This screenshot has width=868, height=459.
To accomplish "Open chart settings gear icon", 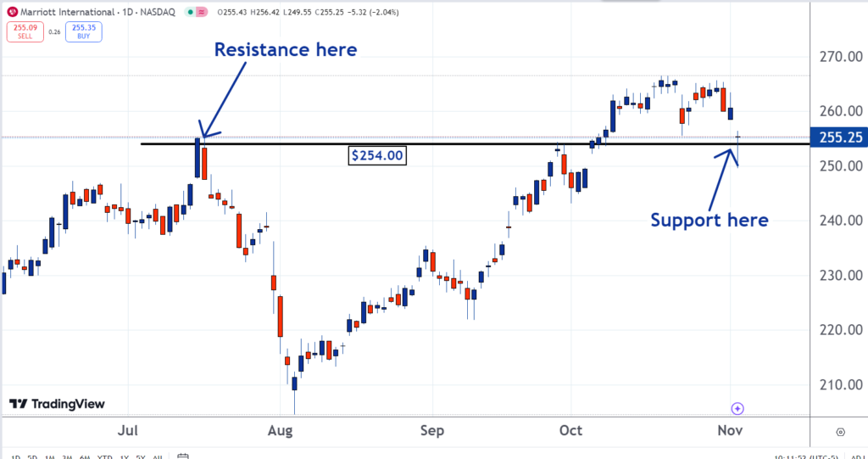I will click(840, 431).
